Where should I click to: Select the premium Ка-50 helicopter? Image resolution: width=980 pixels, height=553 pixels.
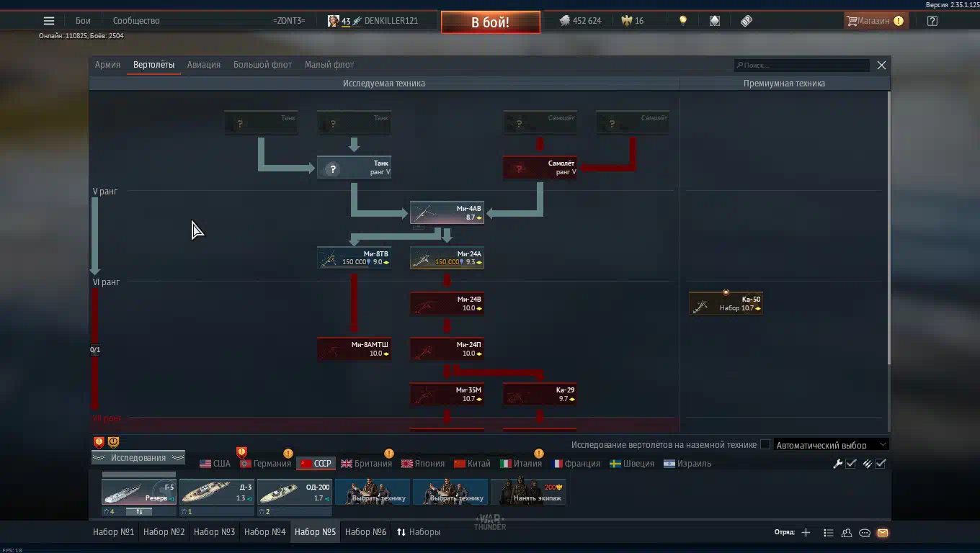click(726, 303)
